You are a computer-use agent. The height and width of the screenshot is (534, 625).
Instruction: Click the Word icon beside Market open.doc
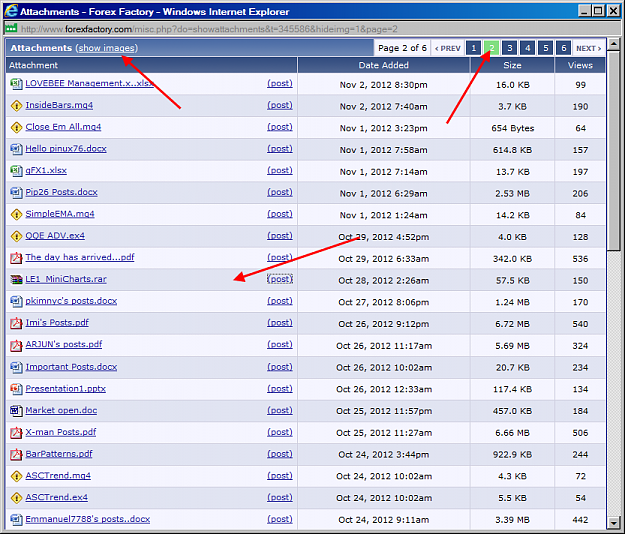16,410
